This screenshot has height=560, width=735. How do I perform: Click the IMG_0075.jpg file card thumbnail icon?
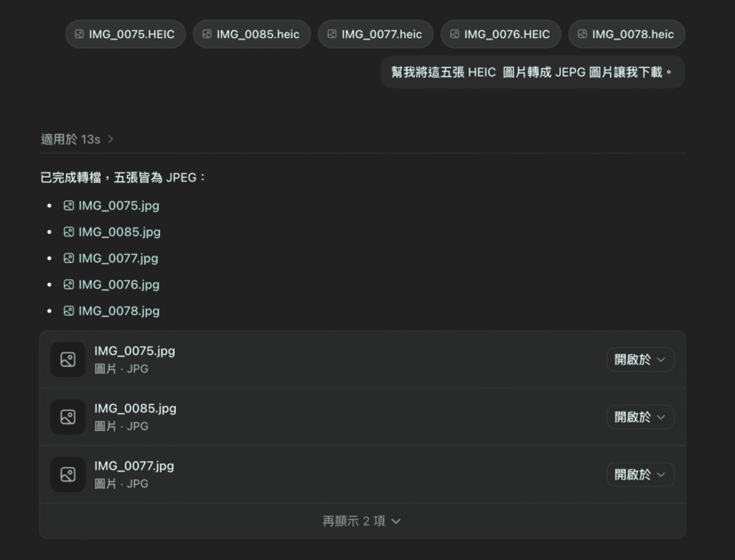[68, 359]
